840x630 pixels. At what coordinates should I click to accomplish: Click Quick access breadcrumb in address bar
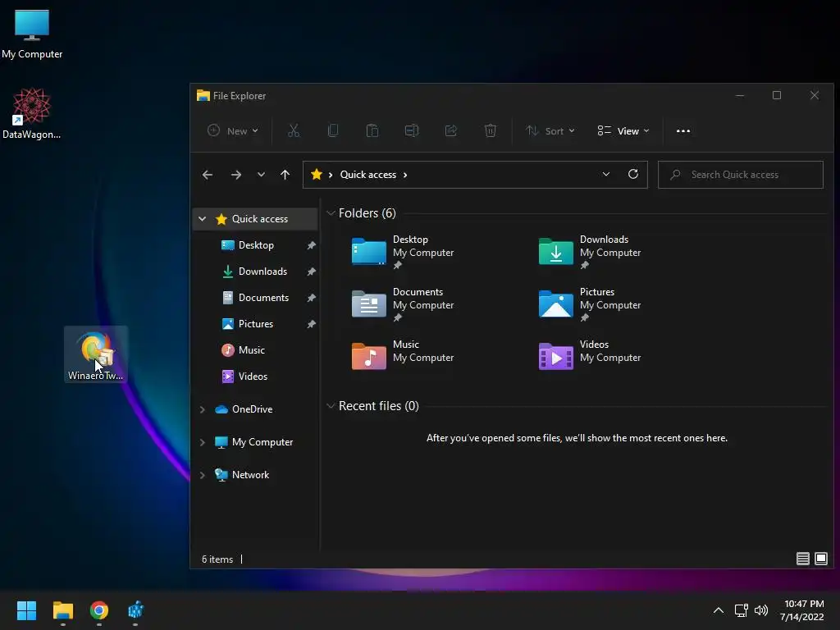pyautogui.click(x=368, y=175)
